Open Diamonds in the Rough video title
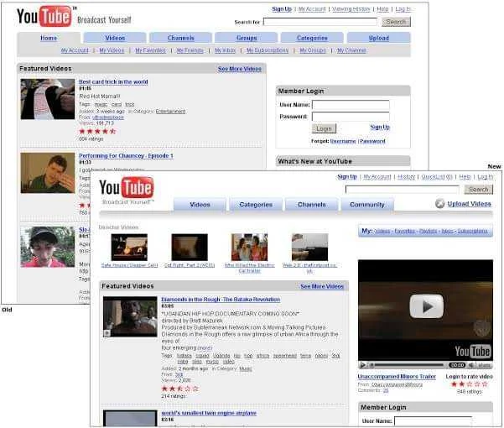Screen dimensions: 504x428 (x=221, y=300)
